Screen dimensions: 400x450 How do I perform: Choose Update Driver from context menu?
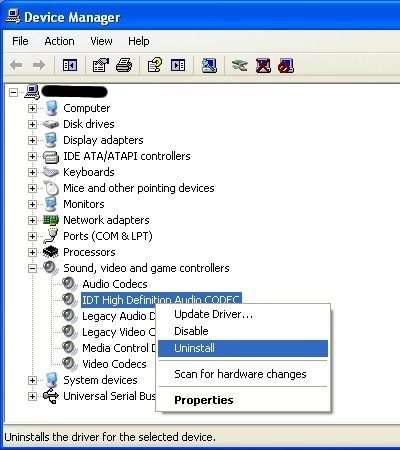pos(243,314)
